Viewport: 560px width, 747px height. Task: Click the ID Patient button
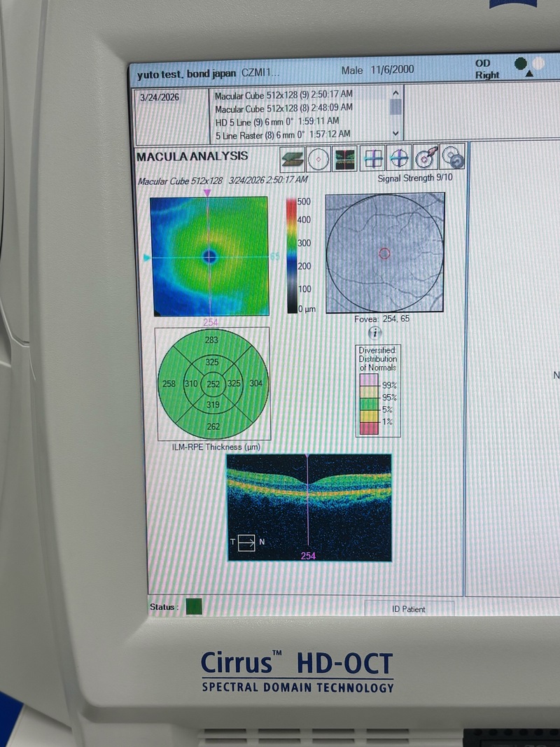coord(409,609)
